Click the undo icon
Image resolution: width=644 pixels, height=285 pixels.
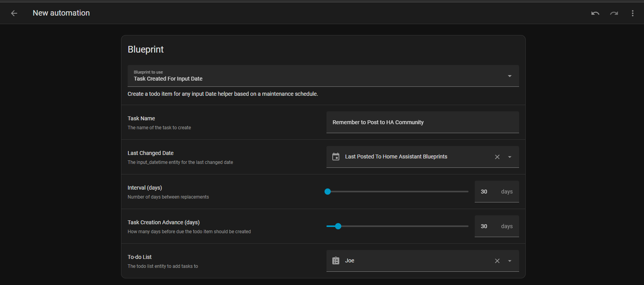[x=595, y=13]
